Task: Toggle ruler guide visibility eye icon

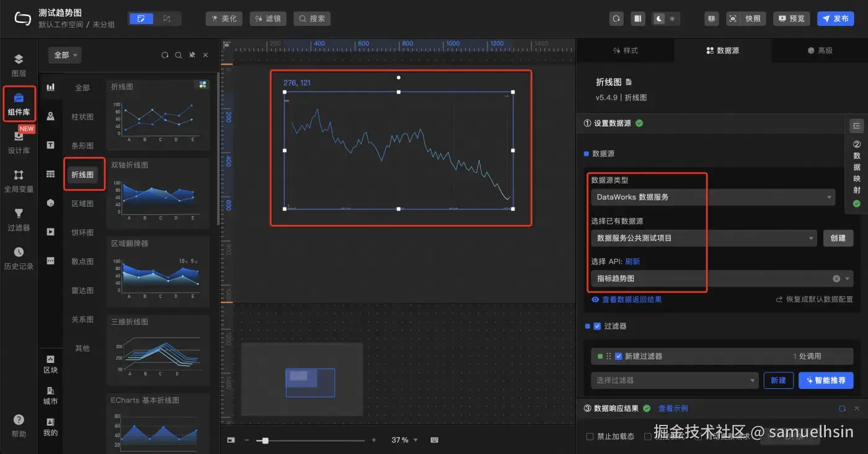Action: pos(226,45)
